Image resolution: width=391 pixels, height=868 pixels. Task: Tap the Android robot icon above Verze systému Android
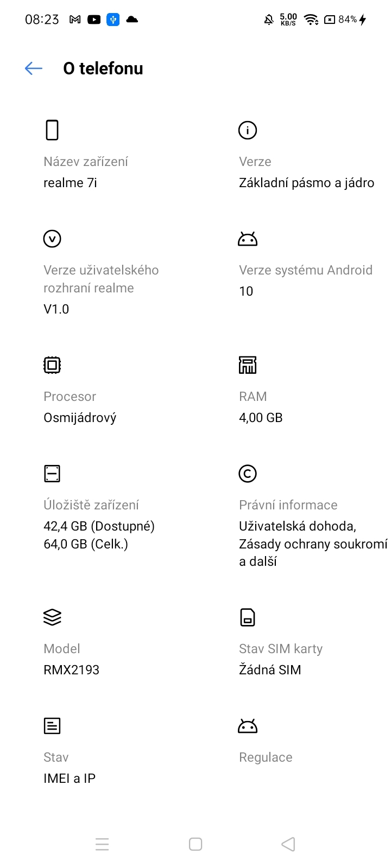(248, 238)
